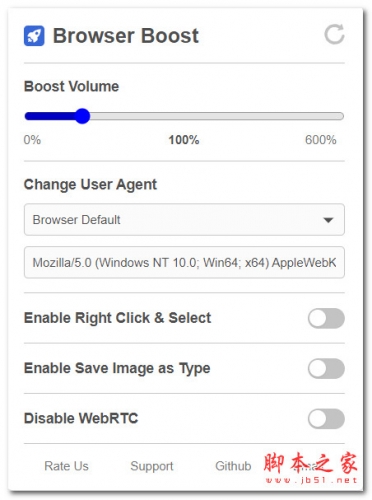This screenshot has height=500, width=372.
Task: Toggle Enable Save Image as Type switch
Action: click(326, 368)
